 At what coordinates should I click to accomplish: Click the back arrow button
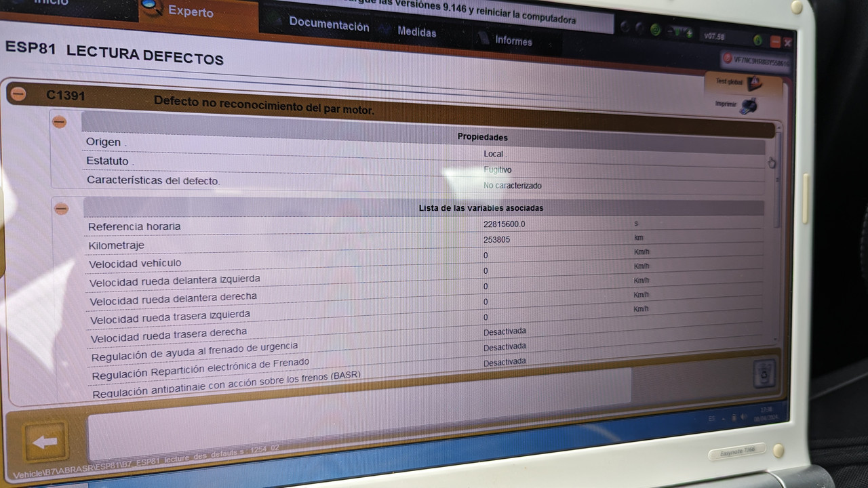coord(45,442)
